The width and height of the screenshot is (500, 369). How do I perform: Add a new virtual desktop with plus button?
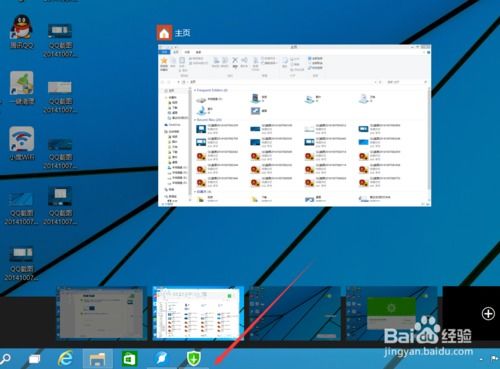(x=488, y=313)
